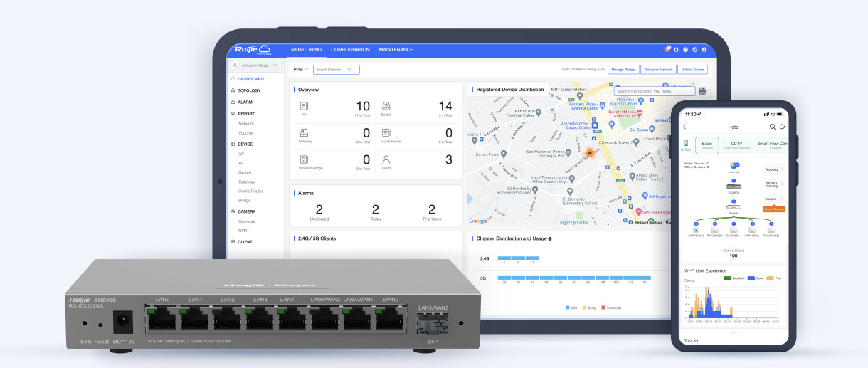Click the help question-mark icon
868x368 pixels.
click(686, 50)
